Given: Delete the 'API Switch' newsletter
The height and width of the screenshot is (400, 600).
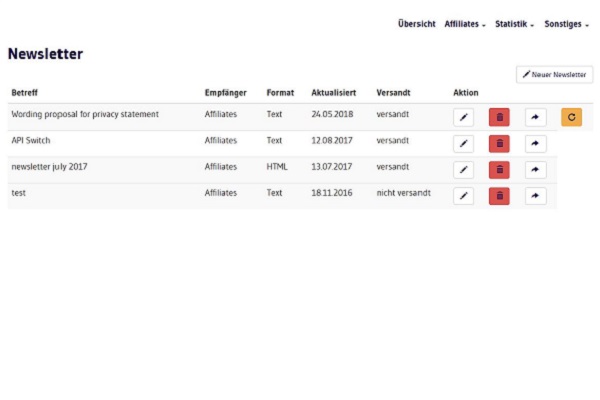Looking at the screenshot, I should point(499,144).
